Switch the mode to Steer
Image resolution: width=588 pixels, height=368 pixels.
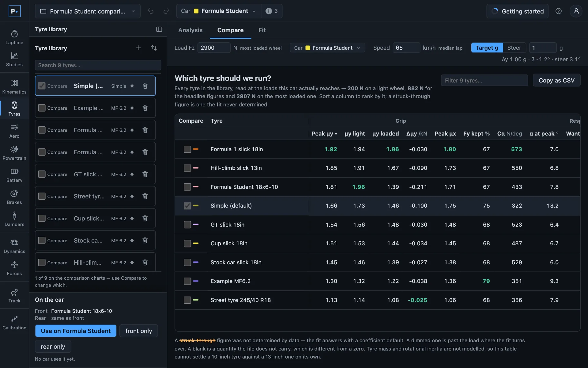click(514, 48)
